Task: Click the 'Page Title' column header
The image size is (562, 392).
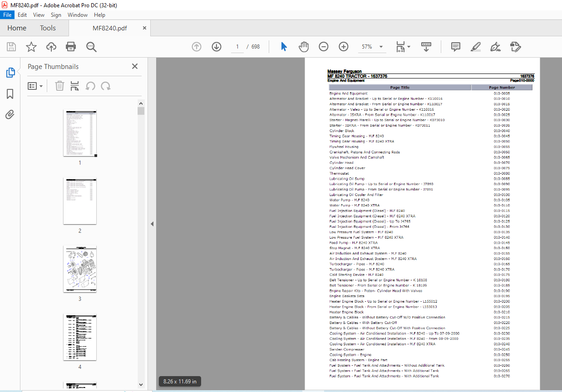Action: point(400,88)
